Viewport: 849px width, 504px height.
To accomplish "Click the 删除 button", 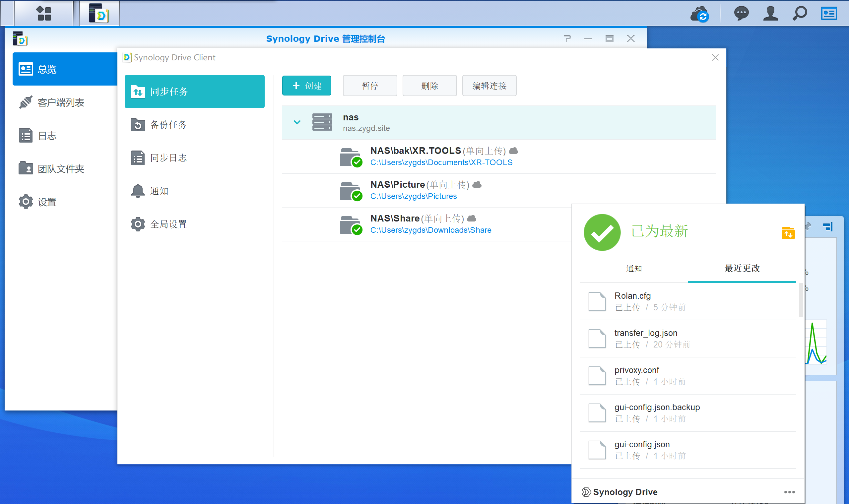I will 429,86.
